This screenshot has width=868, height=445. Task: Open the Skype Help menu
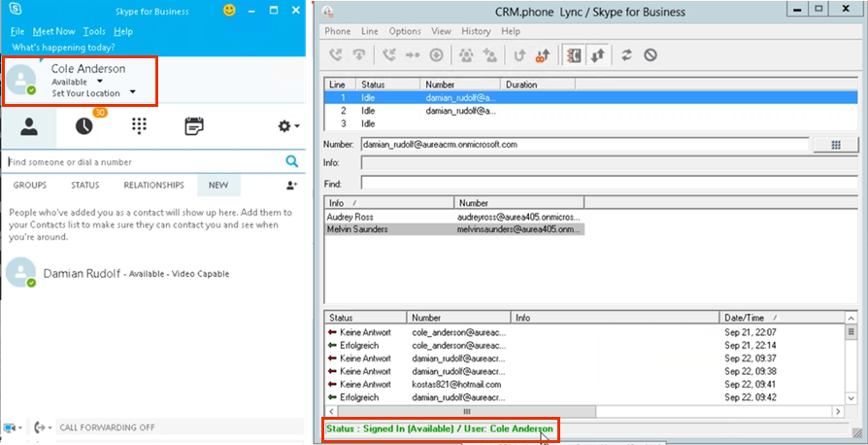click(x=123, y=31)
